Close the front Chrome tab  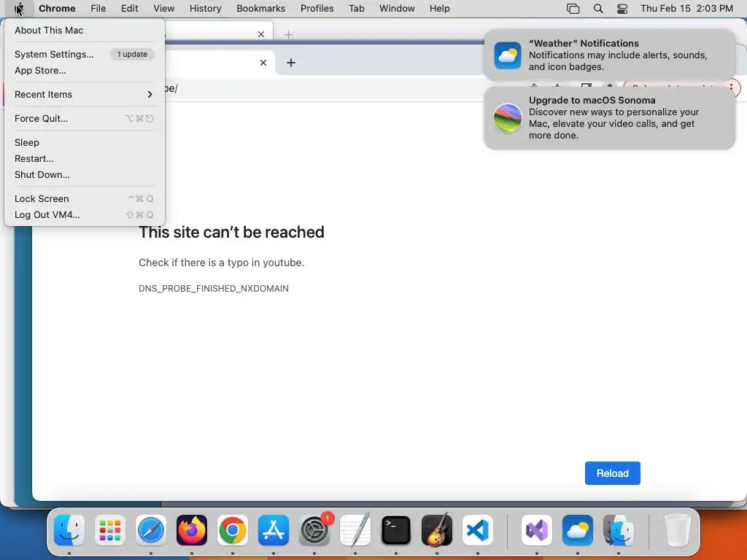263,63
